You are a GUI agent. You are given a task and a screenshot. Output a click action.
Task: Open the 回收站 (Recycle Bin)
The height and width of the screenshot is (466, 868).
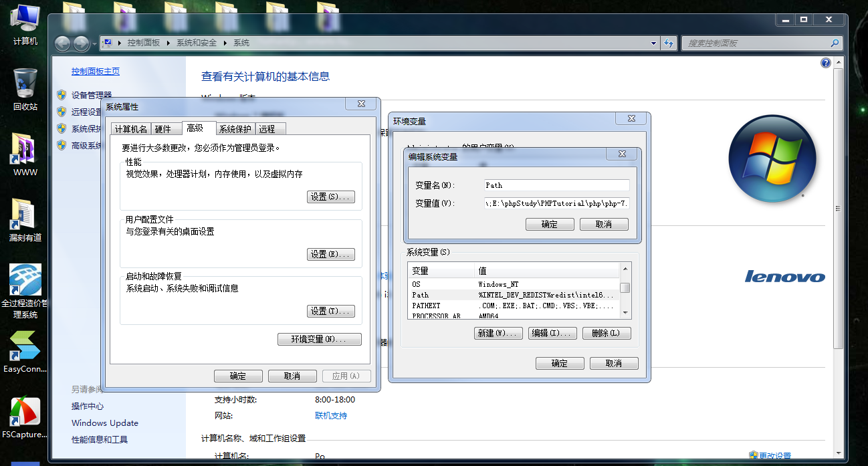(x=24, y=87)
